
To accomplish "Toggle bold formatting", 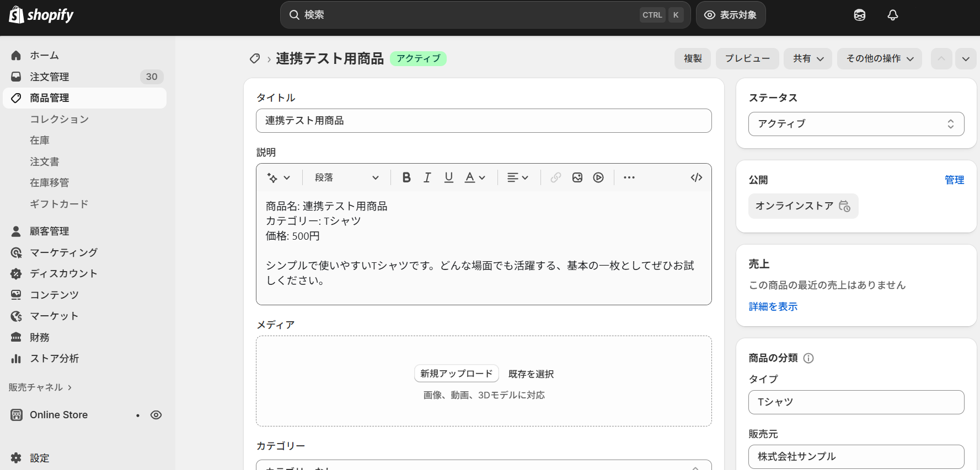I will pos(406,177).
